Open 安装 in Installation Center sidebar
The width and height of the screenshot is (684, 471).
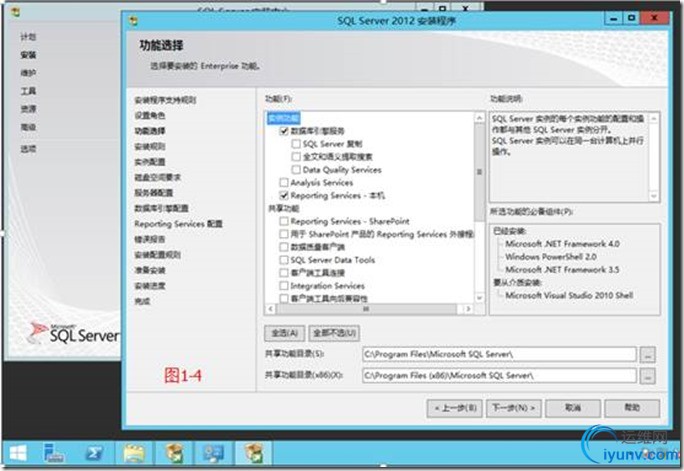tap(28, 55)
